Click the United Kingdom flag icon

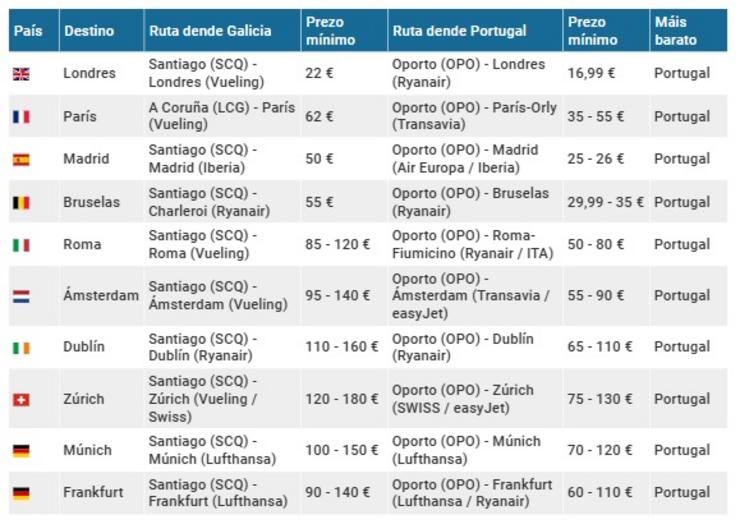click(21, 73)
